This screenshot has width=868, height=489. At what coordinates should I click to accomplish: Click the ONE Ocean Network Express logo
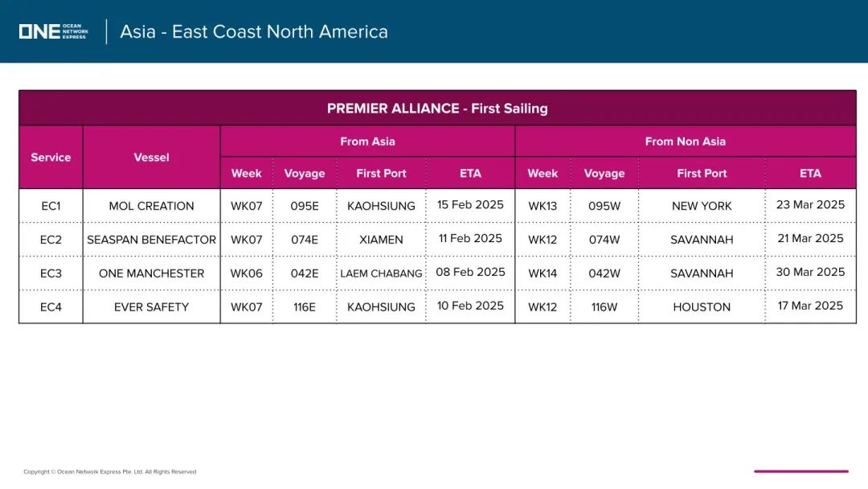[53, 31]
